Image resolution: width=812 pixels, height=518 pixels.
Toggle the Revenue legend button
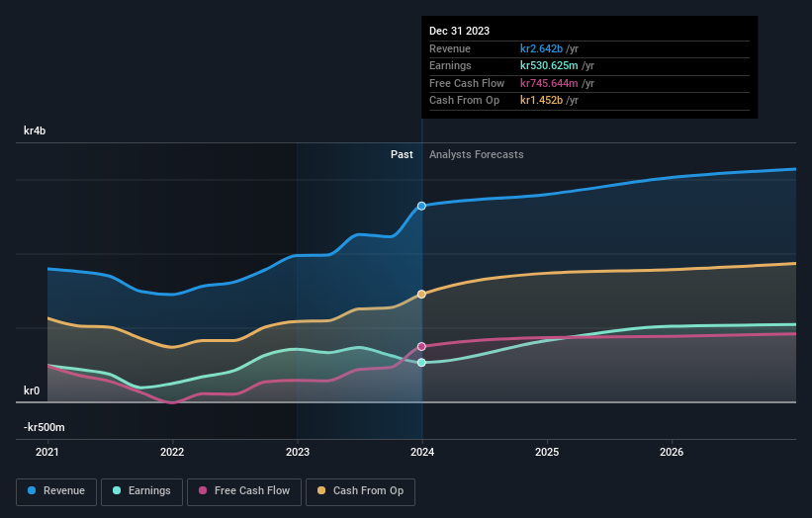point(56,491)
